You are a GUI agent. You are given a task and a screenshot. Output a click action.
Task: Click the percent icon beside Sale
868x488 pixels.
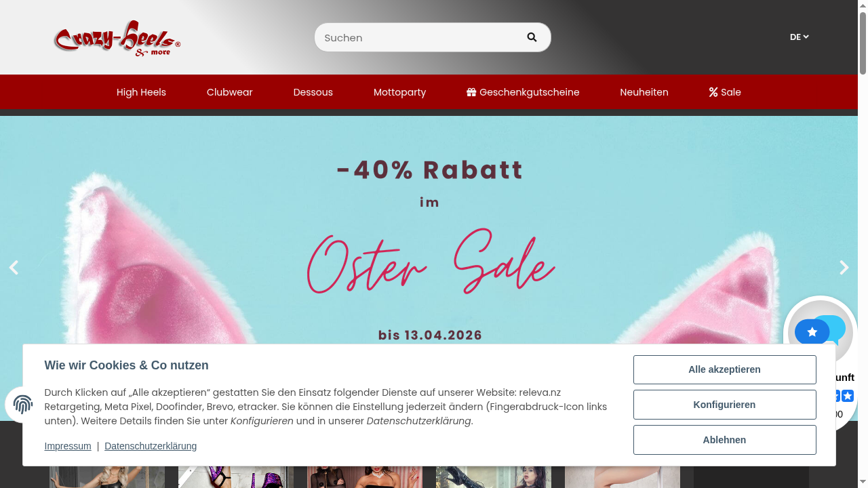pos(713,92)
